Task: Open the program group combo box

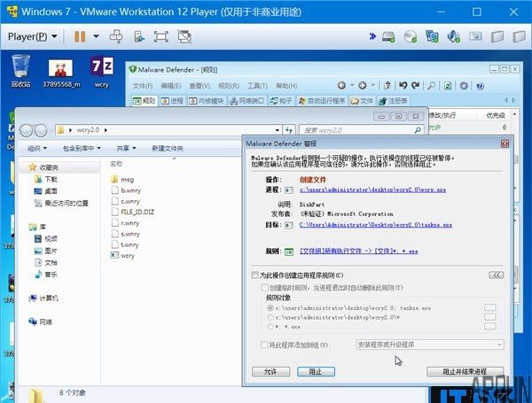Action: click(429, 344)
